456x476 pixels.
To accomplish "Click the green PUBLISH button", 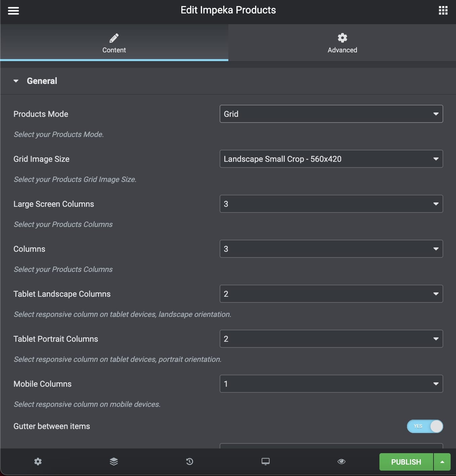I will point(406,462).
